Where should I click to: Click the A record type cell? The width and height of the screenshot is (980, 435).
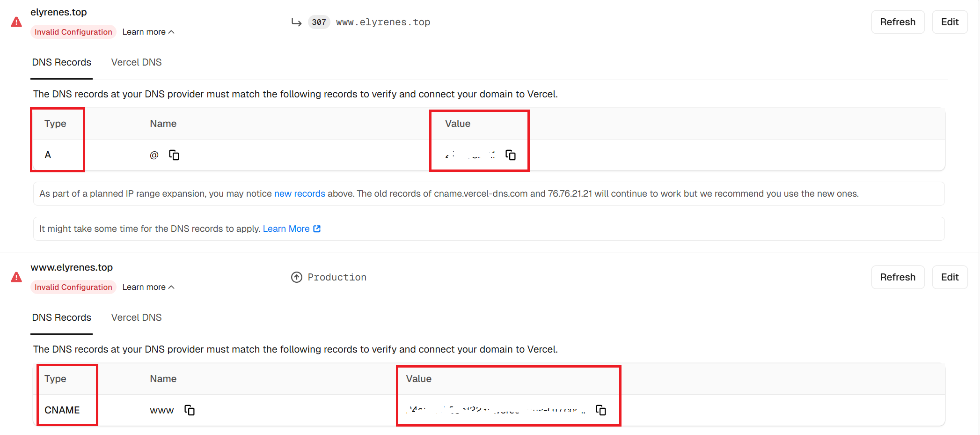tap(48, 155)
